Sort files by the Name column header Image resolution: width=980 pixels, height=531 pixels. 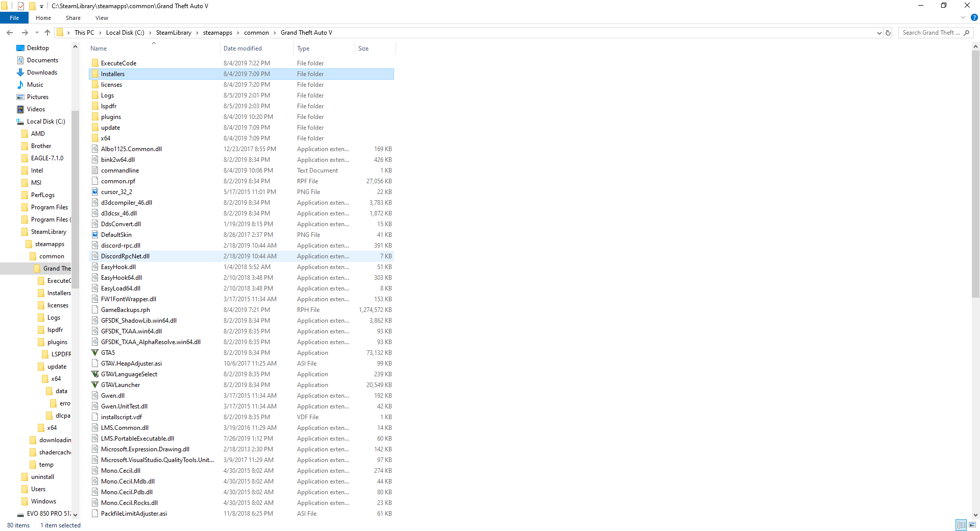pyautogui.click(x=154, y=49)
